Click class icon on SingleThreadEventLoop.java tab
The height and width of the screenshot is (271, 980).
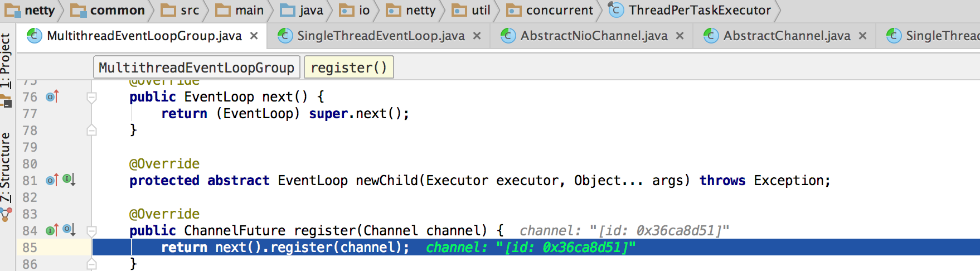point(285,36)
